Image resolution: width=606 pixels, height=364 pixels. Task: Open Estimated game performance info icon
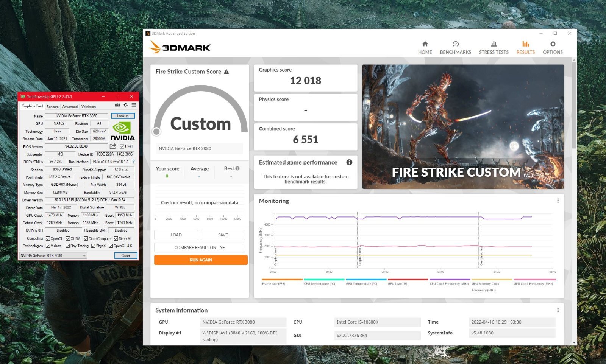pos(349,162)
